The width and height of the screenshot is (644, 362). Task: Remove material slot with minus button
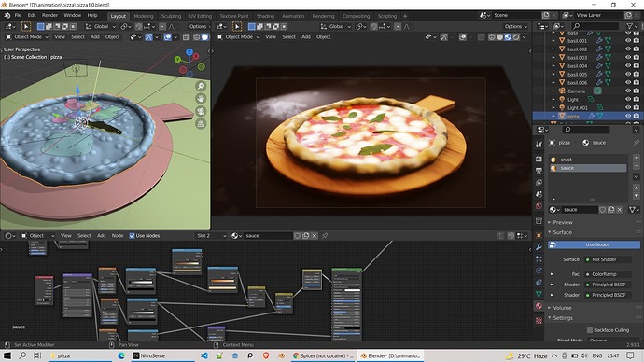point(637,166)
